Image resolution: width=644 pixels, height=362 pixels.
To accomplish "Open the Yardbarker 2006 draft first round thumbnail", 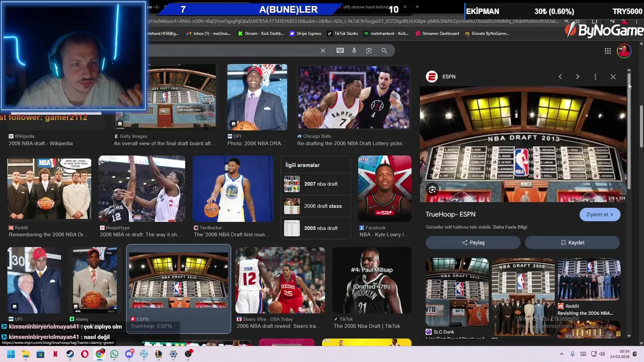I will click(x=233, y=189).
